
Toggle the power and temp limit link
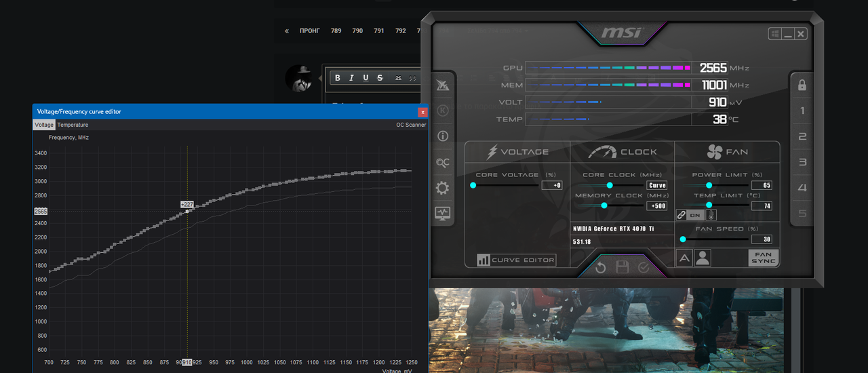(689, 215)
